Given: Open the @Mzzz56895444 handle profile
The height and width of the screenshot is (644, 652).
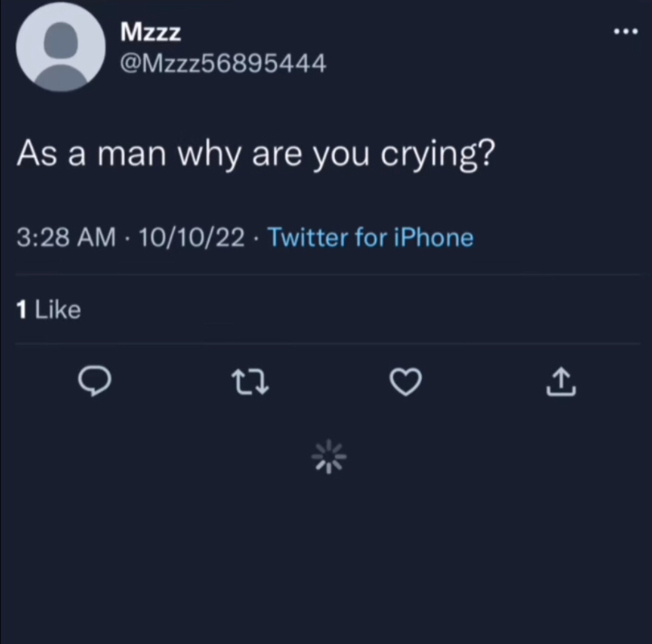Looking at the screenshot, I should [x=223, y=62].
